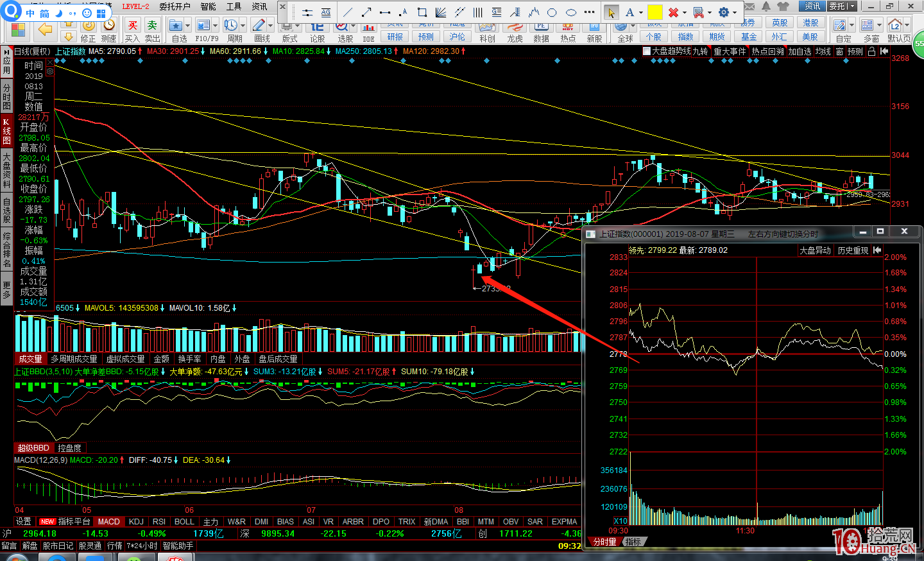Expand the 多窗 dropdown arrow

tap(879, 26)
